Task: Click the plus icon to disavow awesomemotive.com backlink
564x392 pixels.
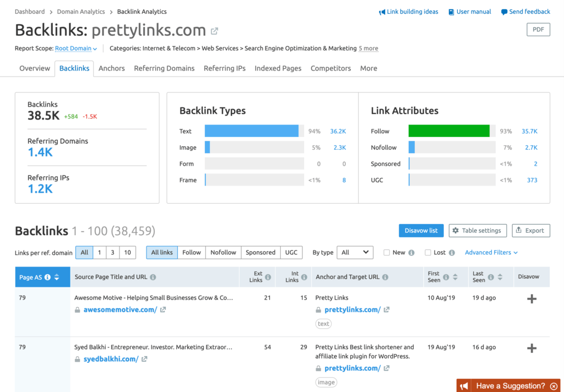Action: click(x=531, y=298)
